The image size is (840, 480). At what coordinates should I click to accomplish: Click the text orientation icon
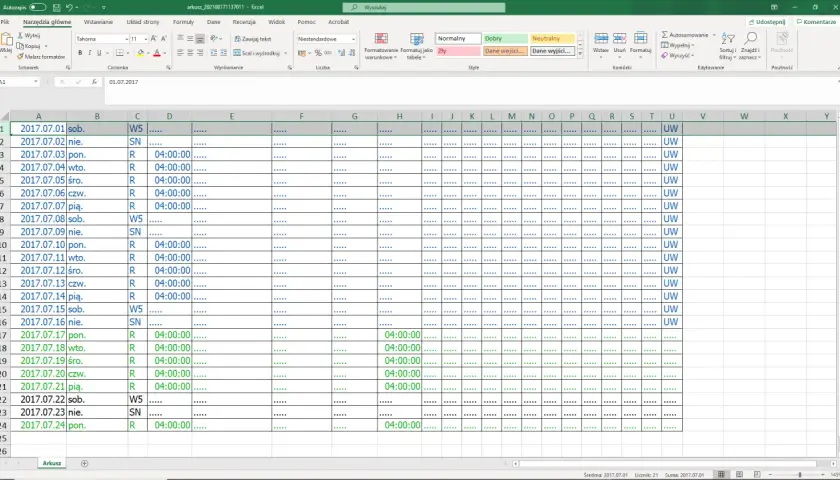[214, 39]
